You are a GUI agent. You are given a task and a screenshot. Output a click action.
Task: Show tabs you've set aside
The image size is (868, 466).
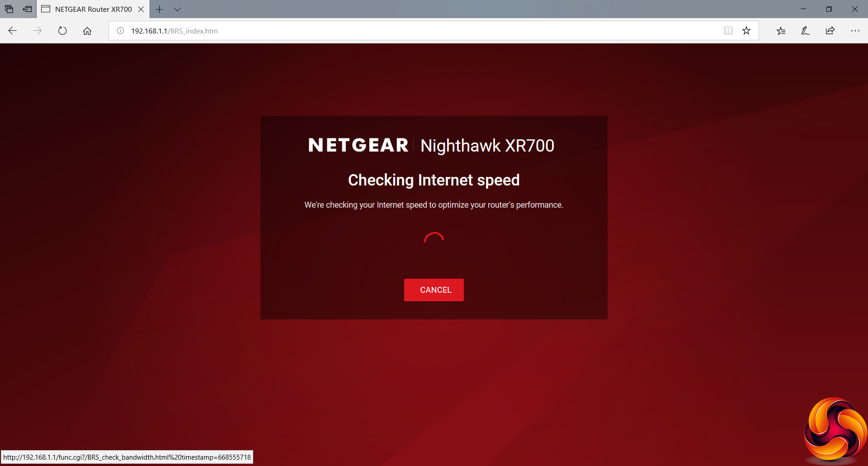[x=9, y=9]
